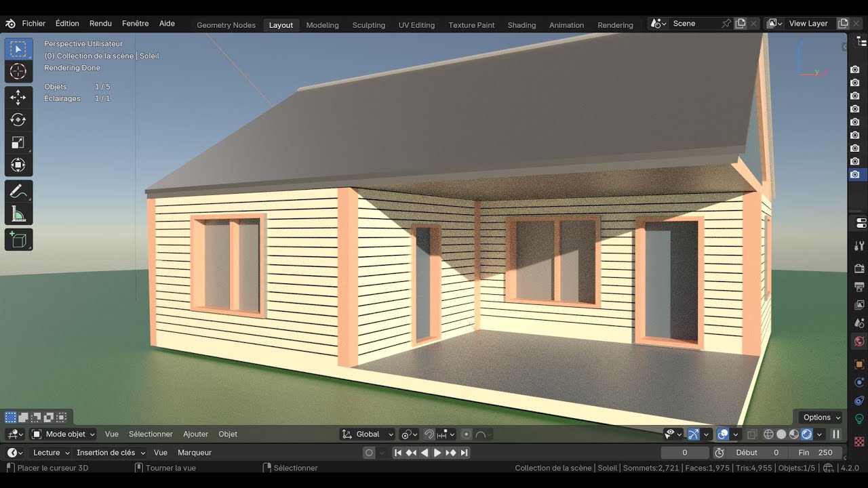
Task: Open the Object properties tab
Action: point(859,364)
